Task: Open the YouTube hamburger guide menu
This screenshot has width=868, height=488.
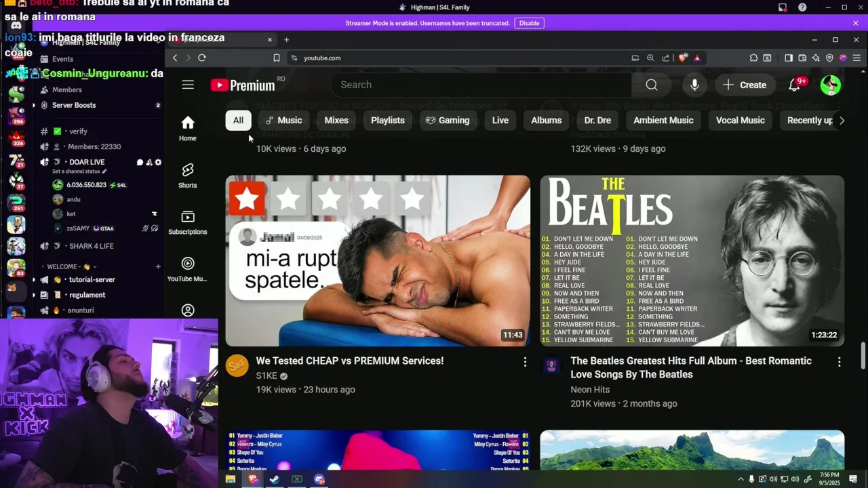Action: pyautogui.click(x=188, y=85)
